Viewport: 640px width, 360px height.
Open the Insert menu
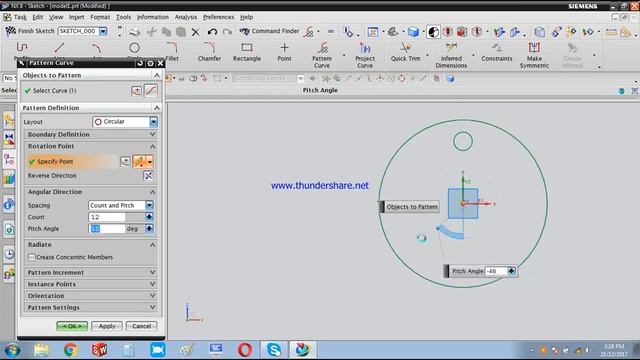click(x=76, y=17)
